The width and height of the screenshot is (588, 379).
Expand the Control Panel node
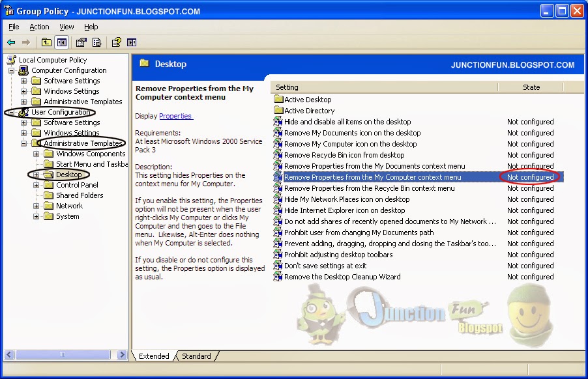pos(37,185)
